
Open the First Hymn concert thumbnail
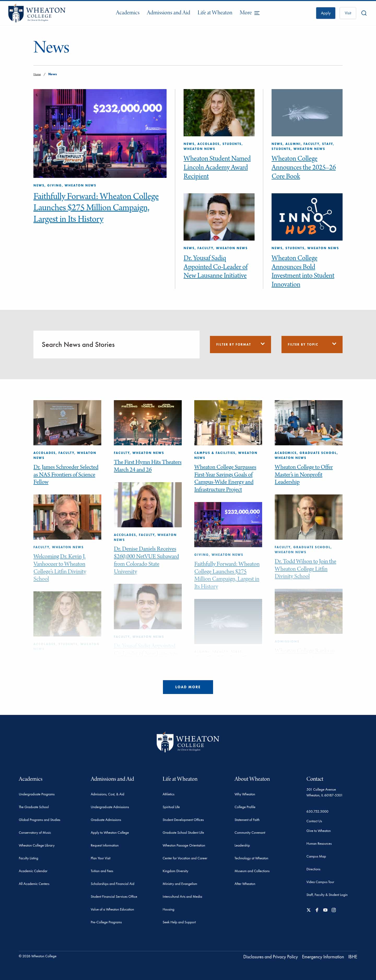[148, 423]
